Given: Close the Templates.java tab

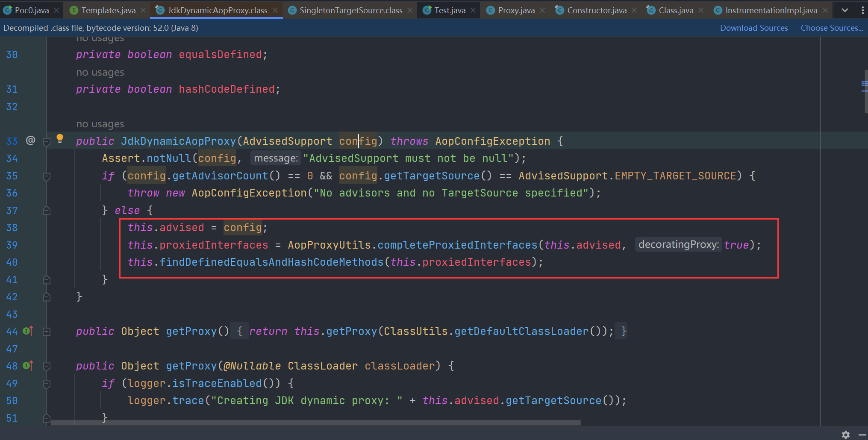Looking at the screenshot, I should tap(143, 10).
